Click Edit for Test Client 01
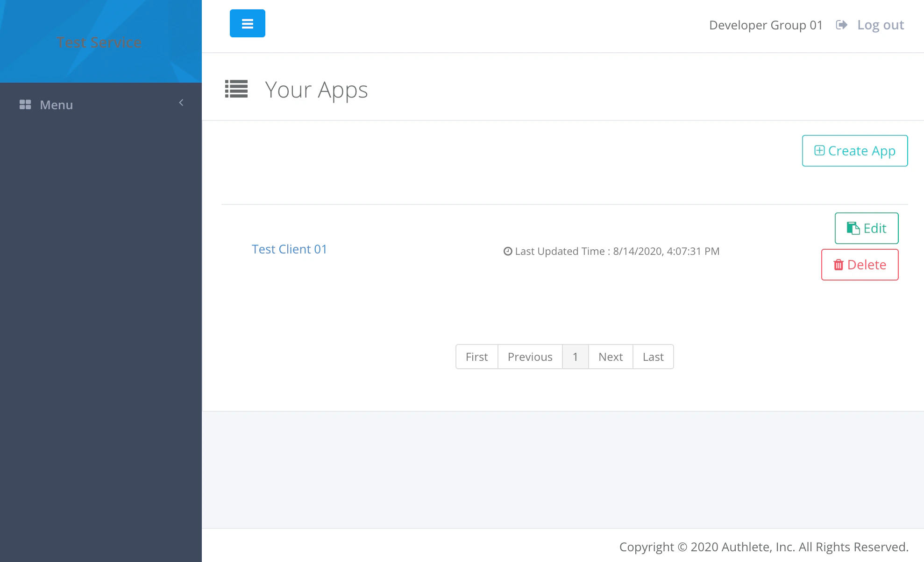924x562 pixels. [867, 228]
